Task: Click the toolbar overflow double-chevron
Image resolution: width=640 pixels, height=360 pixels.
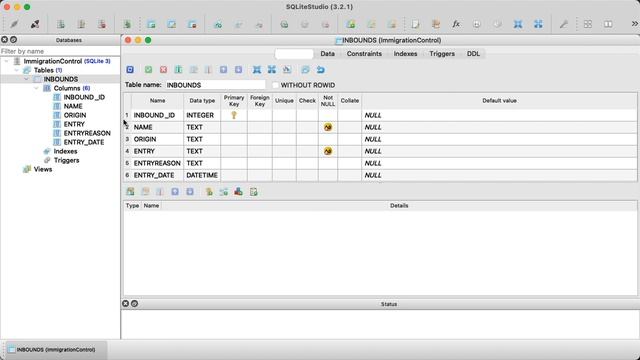Action: point(635,24)
